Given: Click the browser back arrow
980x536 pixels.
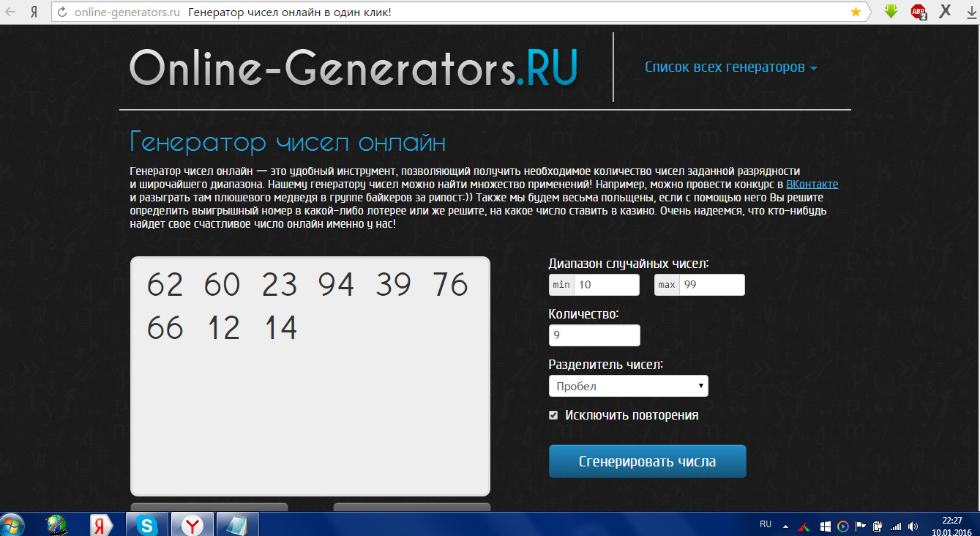Looking at the screenshot, I should click(x=10, y=12).
